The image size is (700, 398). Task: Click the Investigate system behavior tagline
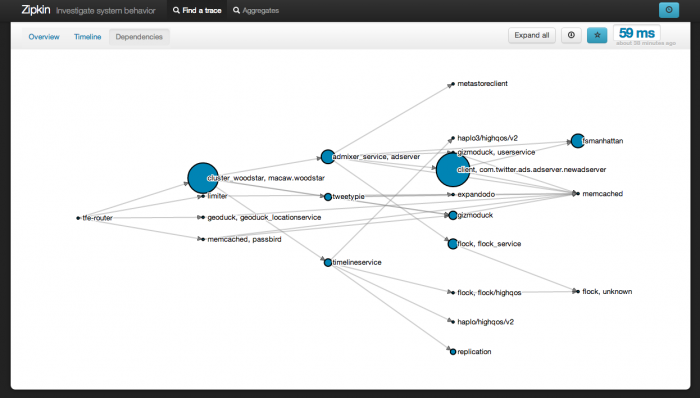coord(106,11)
